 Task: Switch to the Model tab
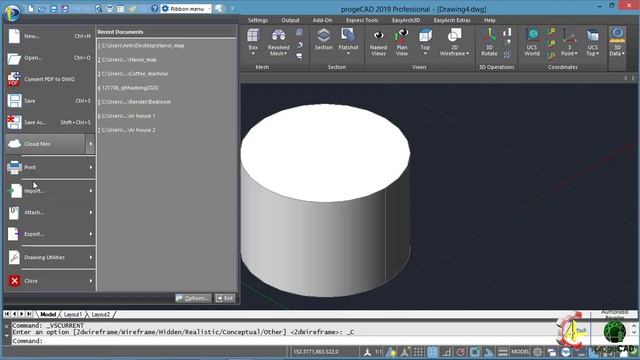tap(48, 314)
